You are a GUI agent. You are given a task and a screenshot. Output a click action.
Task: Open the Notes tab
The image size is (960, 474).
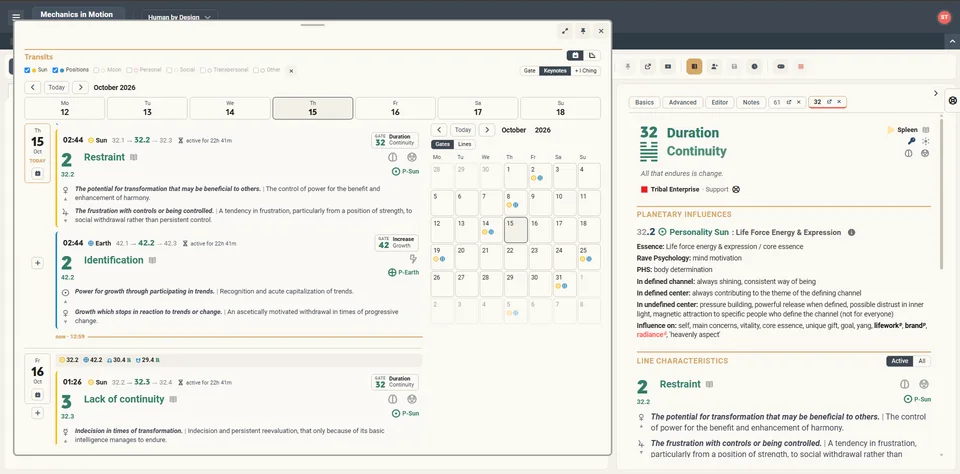tap(751, 102)
